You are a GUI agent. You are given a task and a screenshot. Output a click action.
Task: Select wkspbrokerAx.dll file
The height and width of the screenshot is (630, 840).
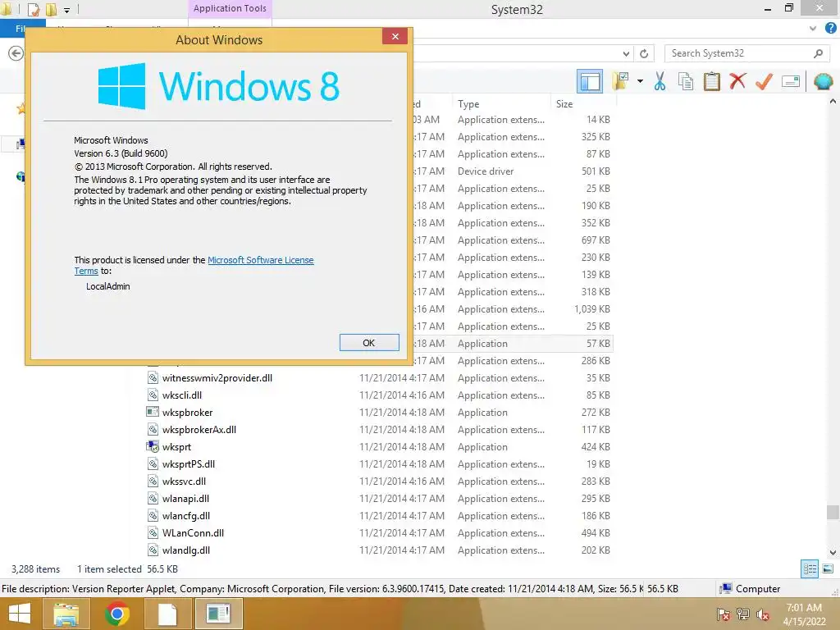[199, 429]
